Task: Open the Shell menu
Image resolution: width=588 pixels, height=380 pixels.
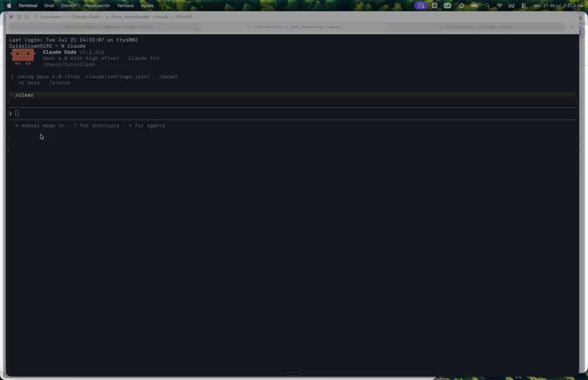Action: click(x=49, y=6)
